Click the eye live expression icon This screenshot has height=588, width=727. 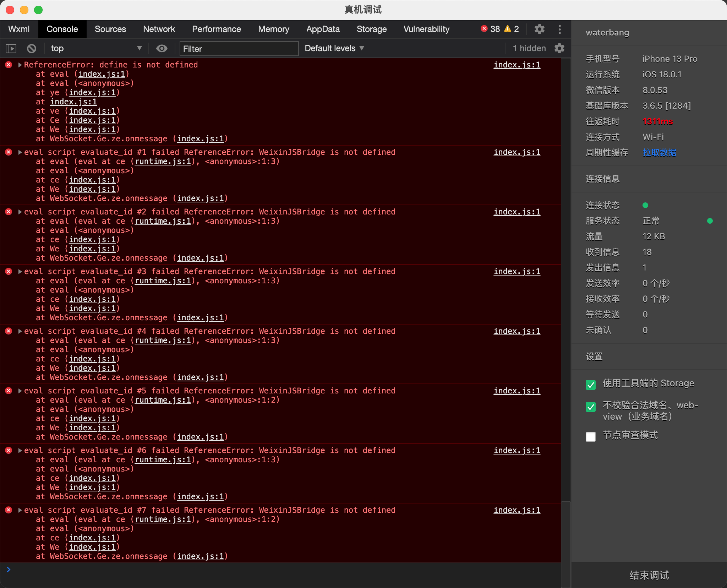162,48
